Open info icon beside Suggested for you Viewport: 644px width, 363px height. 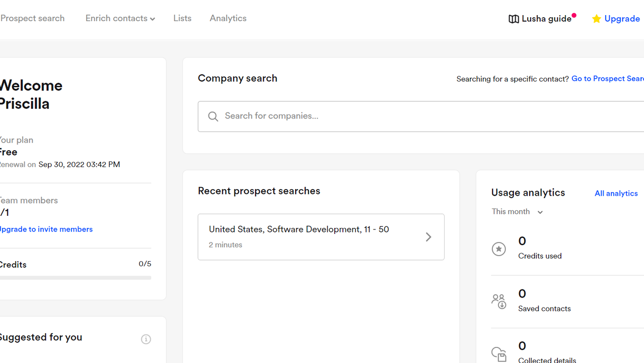click(146, 339)
